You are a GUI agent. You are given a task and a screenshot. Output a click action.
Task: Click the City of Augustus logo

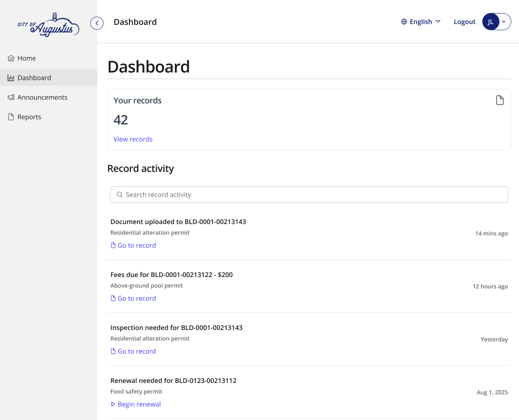[49, 24]
